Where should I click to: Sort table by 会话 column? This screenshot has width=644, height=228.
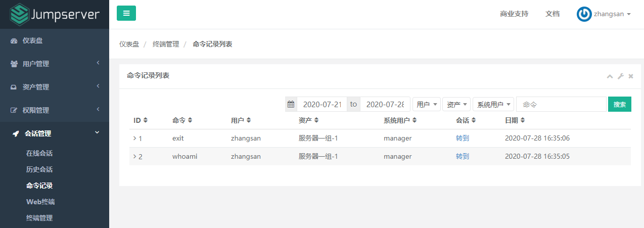466,120
